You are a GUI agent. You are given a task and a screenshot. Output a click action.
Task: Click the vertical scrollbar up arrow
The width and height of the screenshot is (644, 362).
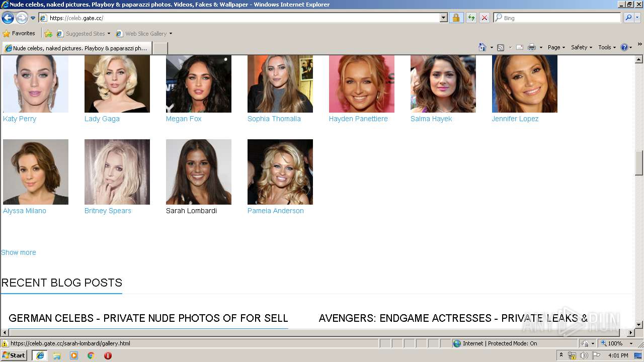click(x=639, y=59)
